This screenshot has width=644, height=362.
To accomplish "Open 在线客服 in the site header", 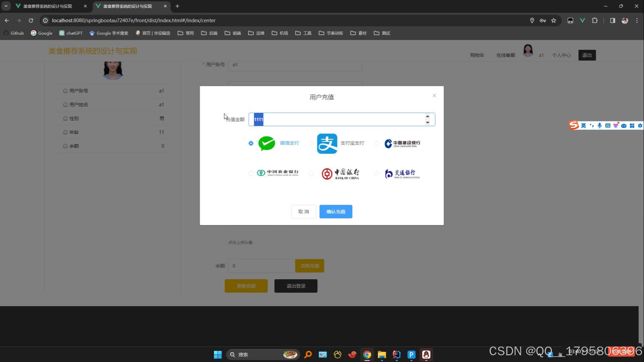I will coord(506,55).
